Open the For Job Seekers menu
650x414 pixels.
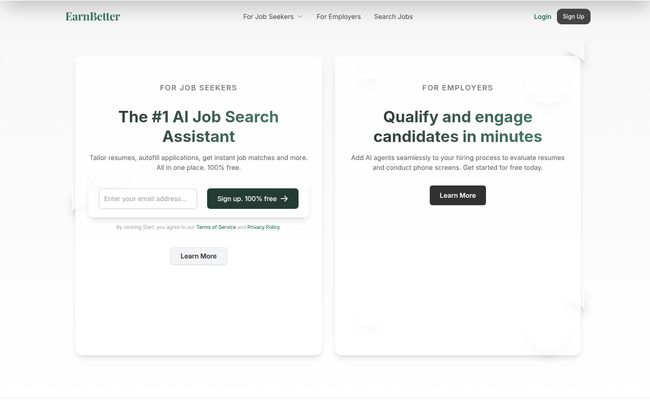[268, 17]
